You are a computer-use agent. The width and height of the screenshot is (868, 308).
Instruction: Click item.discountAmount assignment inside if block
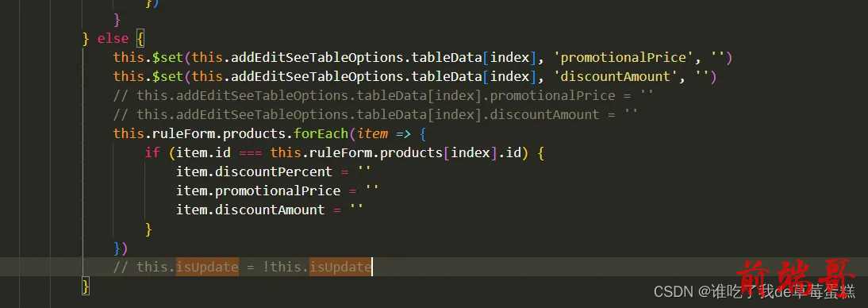point(270,210)
